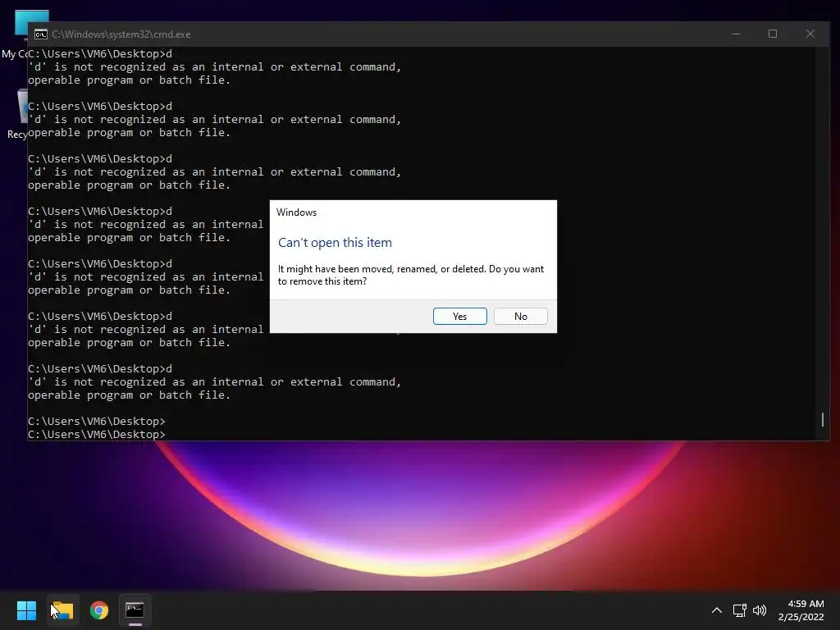Click the last C:\Users\VM6\Desktop> prompt line

(97, 434)
